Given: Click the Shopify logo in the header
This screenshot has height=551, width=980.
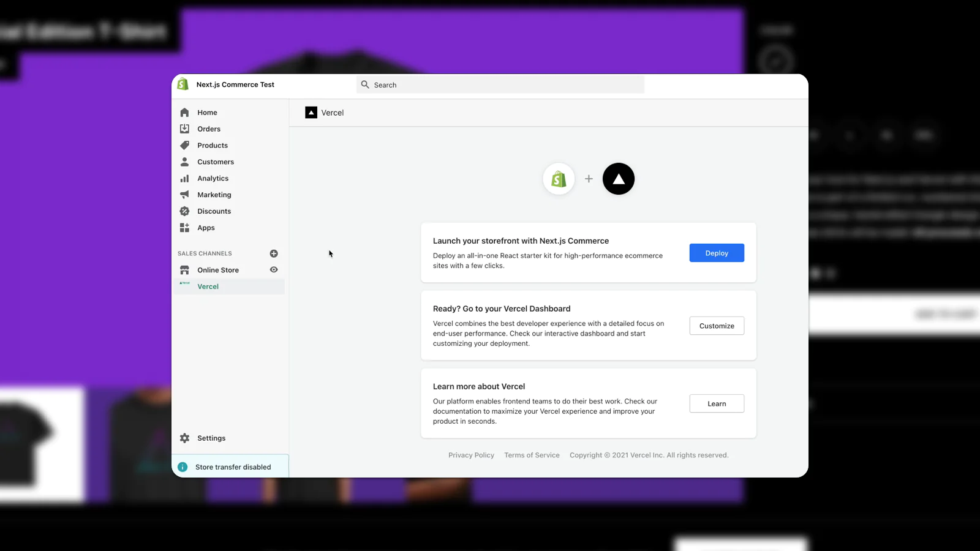Looking at the screenshot, I should click(x=183, y=84).
